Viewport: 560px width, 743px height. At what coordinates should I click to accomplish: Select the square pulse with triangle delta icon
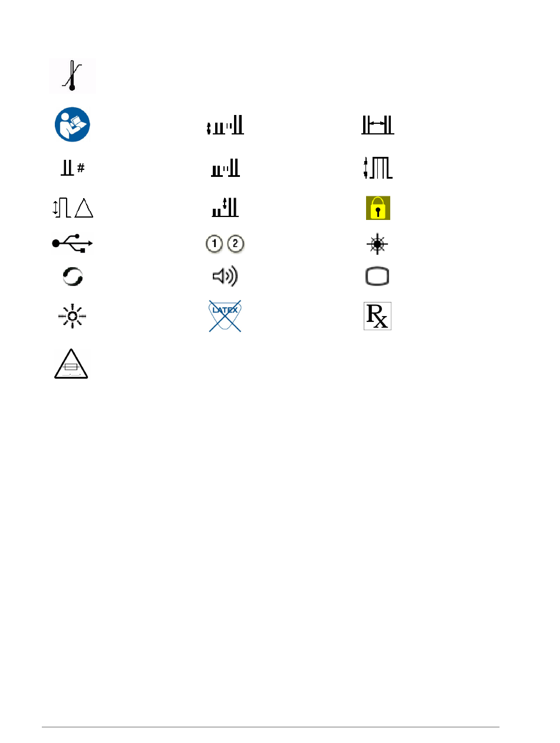click(71, 208)
